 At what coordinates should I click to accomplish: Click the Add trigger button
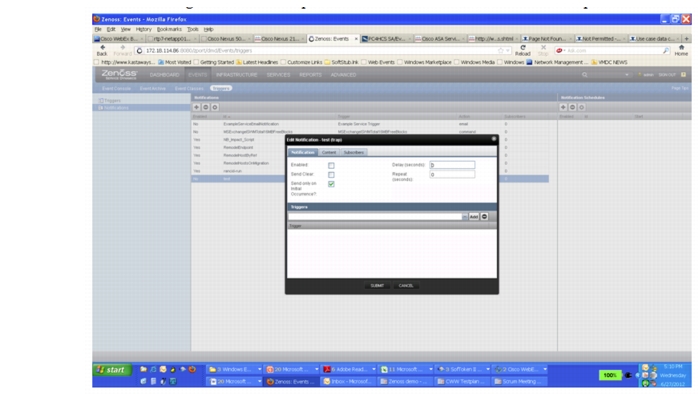point(474,216)
